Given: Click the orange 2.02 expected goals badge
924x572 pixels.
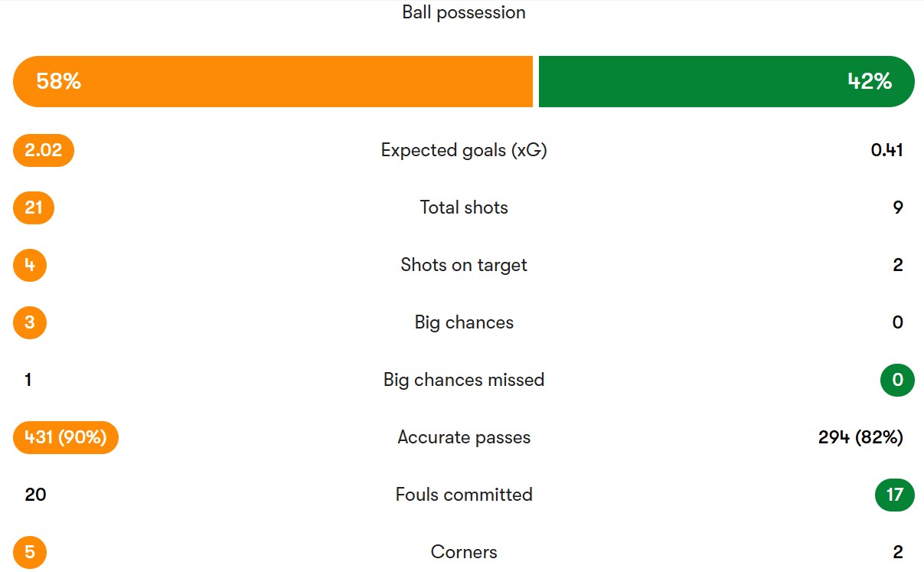Looking at the screenshot, I should (44, 150).
